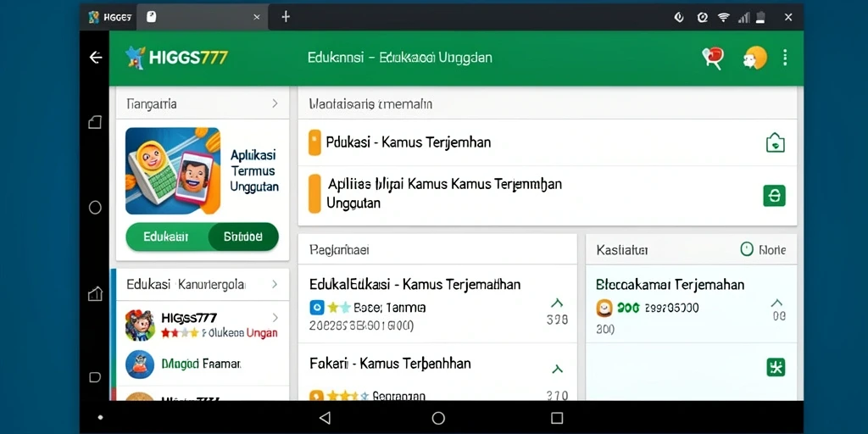Tap the Android back triangle button

pos(325,417)
